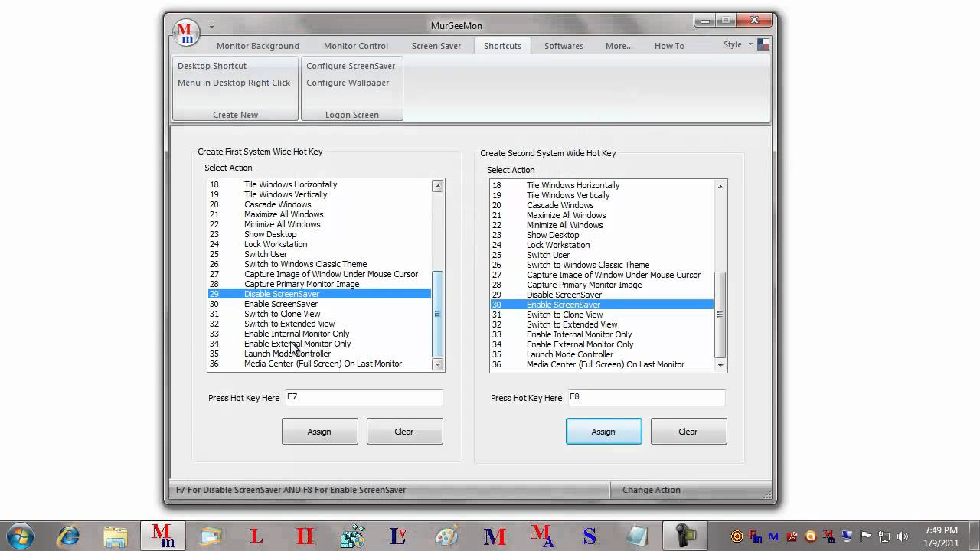980x551 pixels.
Task: Open the How To tab
Action: 669,46
